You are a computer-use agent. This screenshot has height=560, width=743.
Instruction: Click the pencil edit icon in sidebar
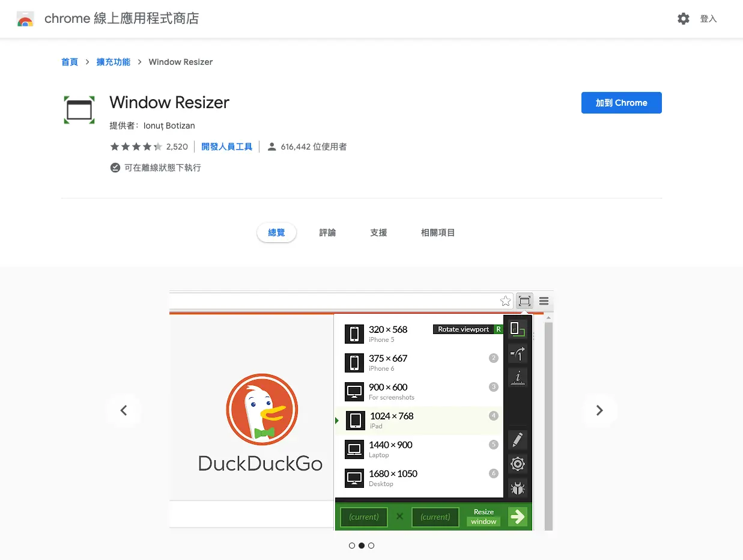point(517,440)
